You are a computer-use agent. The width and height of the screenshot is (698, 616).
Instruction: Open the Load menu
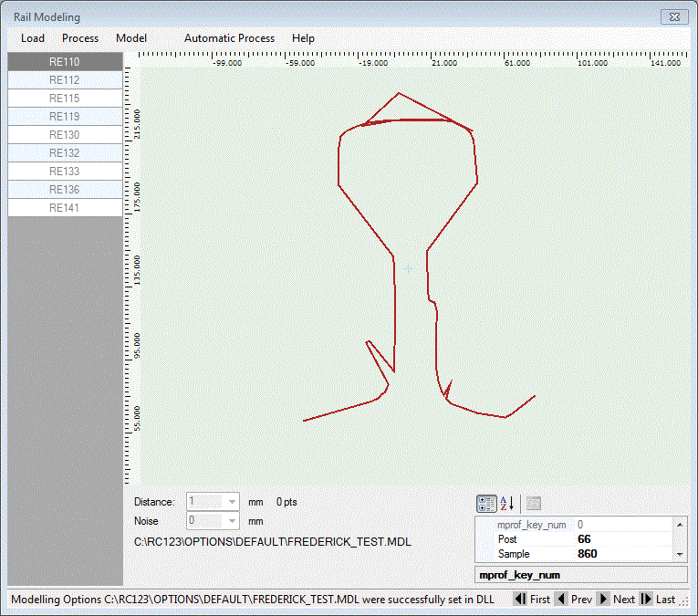pos(33,38)
